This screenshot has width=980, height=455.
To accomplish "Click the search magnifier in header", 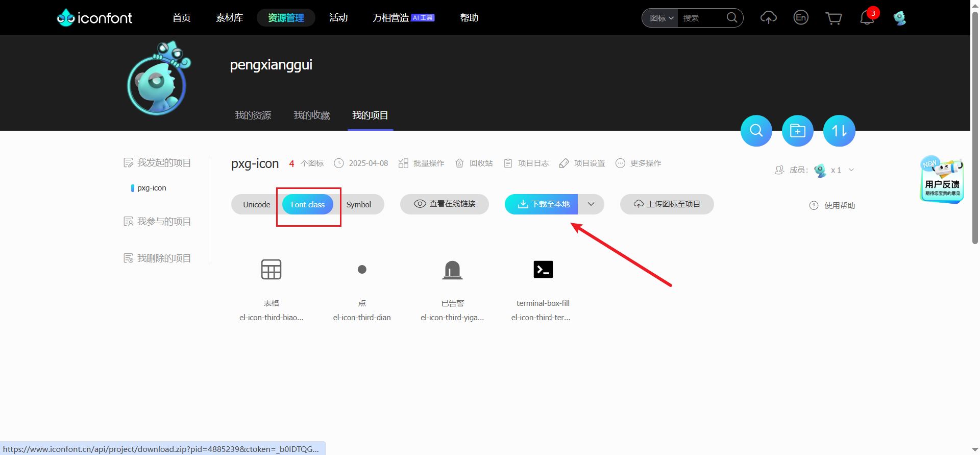I will tap(732, 18).
